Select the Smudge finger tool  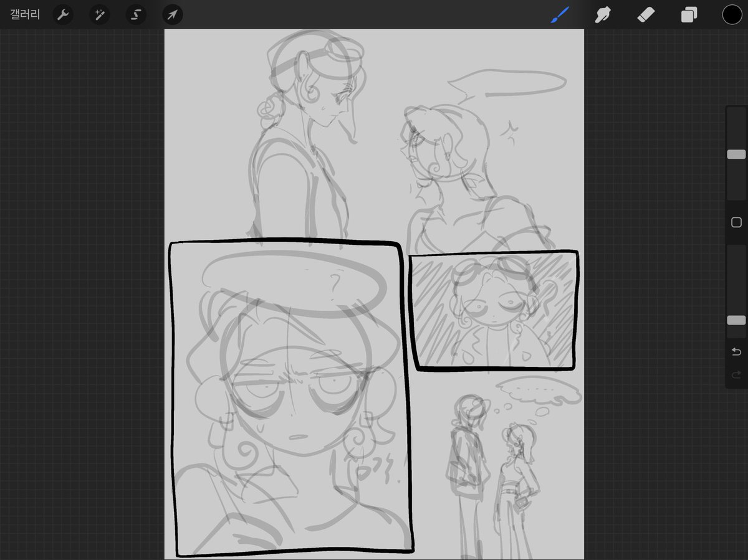point(602,14)
